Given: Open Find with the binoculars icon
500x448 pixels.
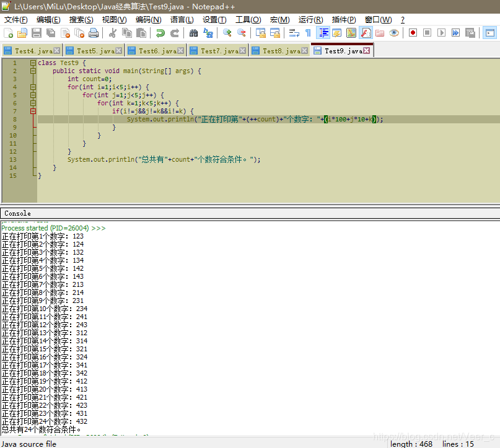Looking at the screenshot, I should tap(193, 33).
